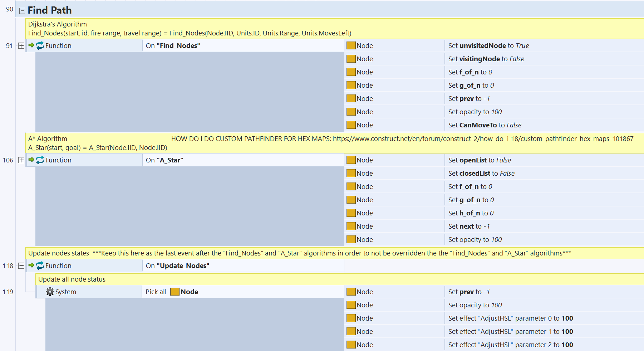Click the Function icon for Find_Nodes event
This screenshot has width=644, height=351.
coord(40,46)
